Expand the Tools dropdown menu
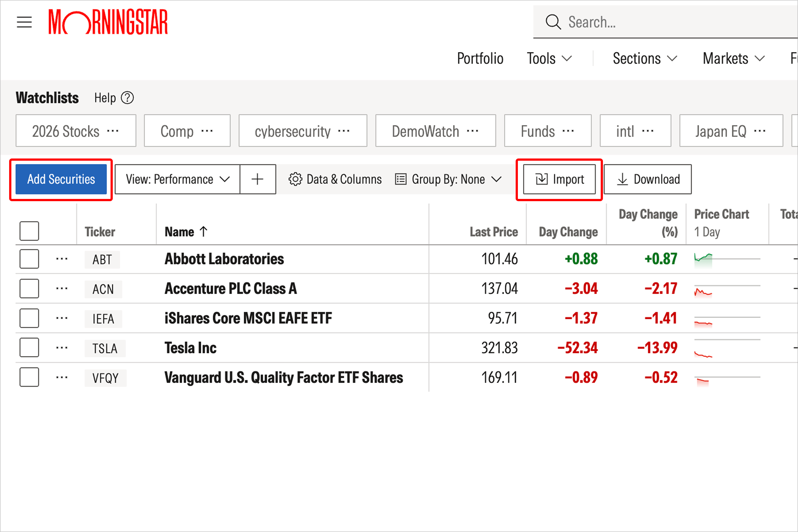The width and height of the screenshot is (798, 532). coord(549,59)
